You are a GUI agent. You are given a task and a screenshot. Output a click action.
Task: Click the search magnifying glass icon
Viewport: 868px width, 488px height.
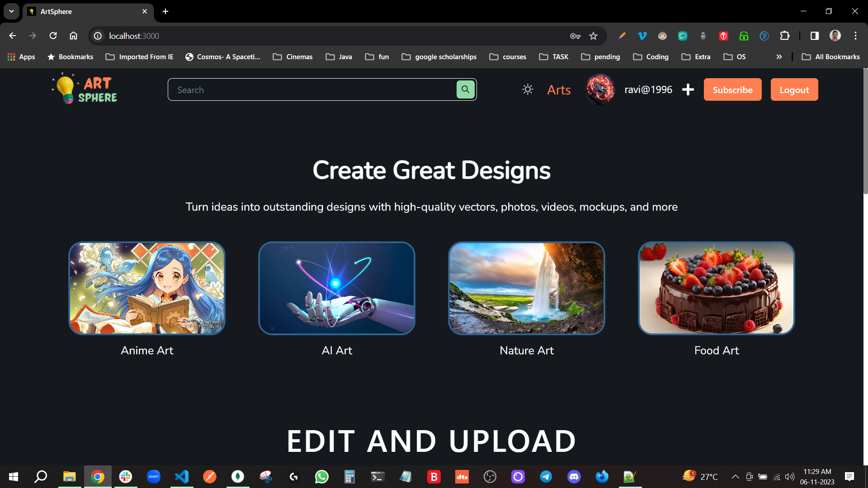(466, 89)
